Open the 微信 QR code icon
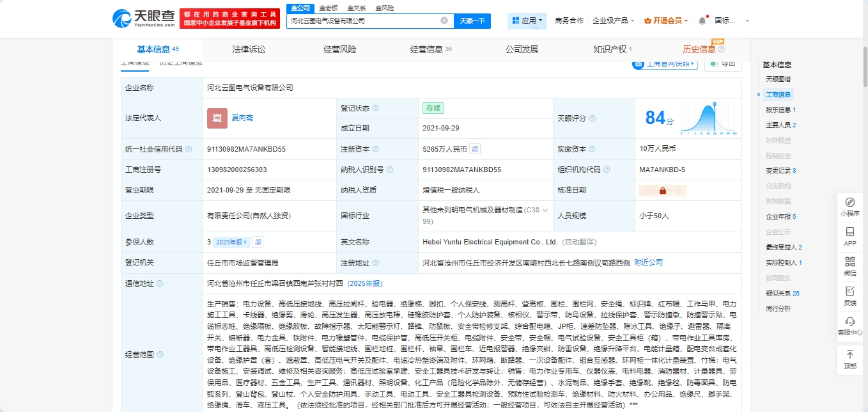Viewport: 868px width, 412px height. [x=850, y=265]
